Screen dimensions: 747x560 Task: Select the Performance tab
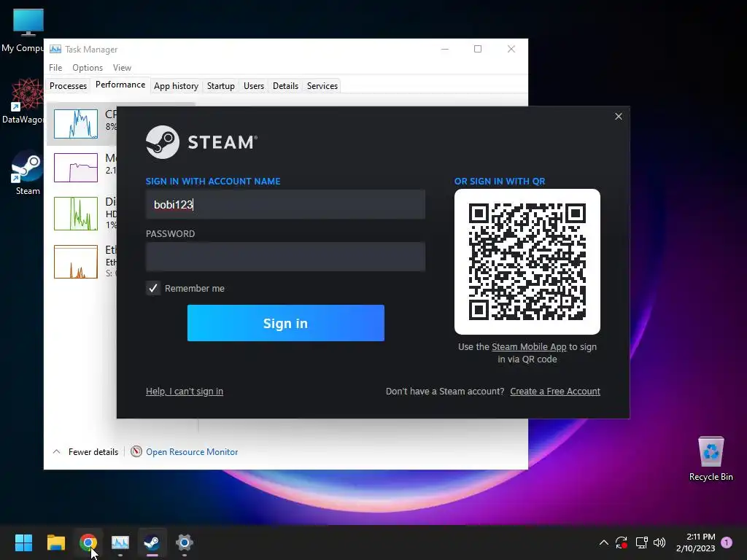[x=120, y=85]
